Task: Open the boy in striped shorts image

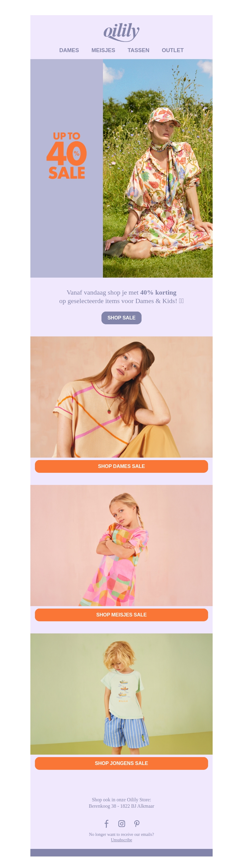Action: 122,694
